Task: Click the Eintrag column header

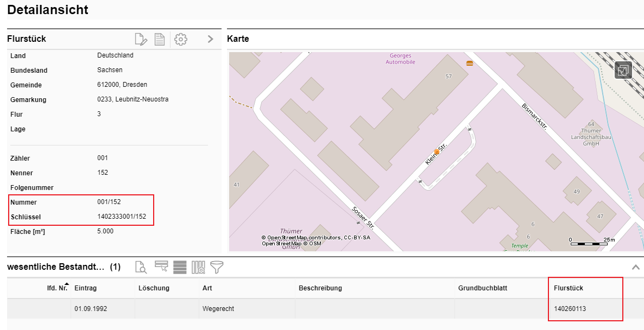Action: 85,288
